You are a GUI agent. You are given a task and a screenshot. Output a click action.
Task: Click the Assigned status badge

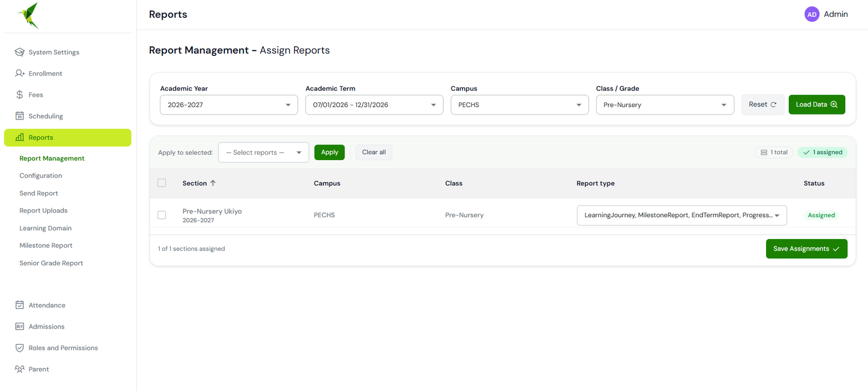tap(821, 215)
